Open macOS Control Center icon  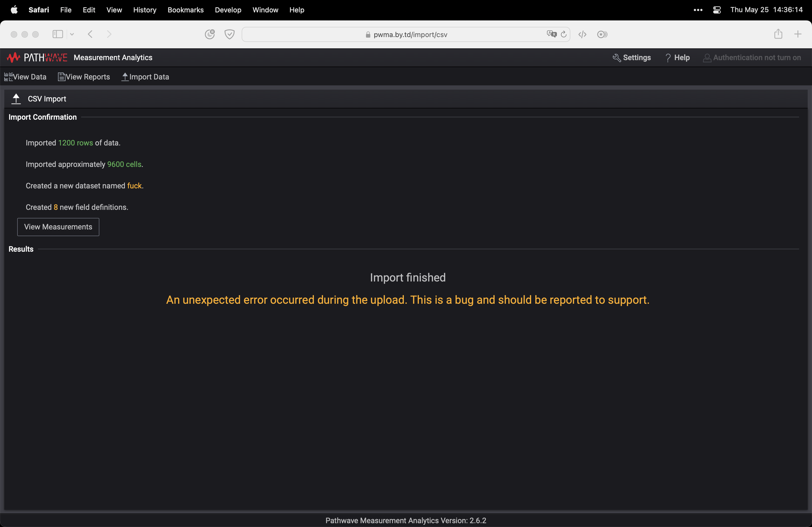tap(717, 10)
